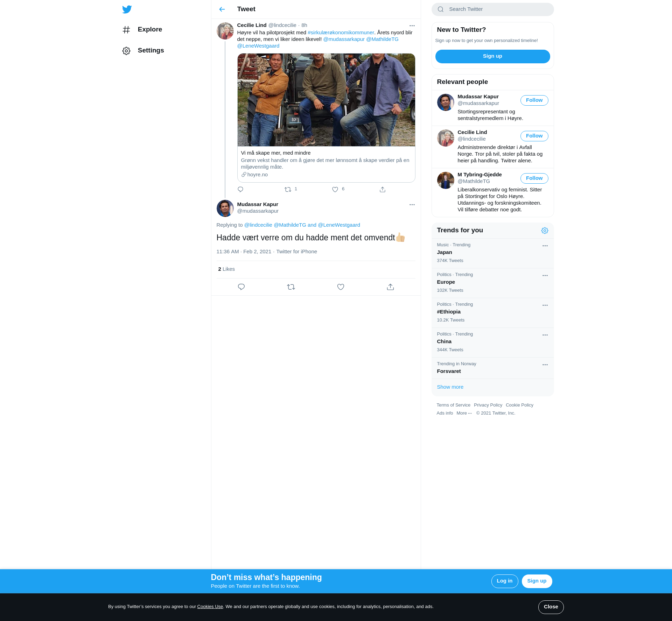The image size is (672, 621).
Task: Like Cecilie Lind's tweet
Action: [335, 189]
